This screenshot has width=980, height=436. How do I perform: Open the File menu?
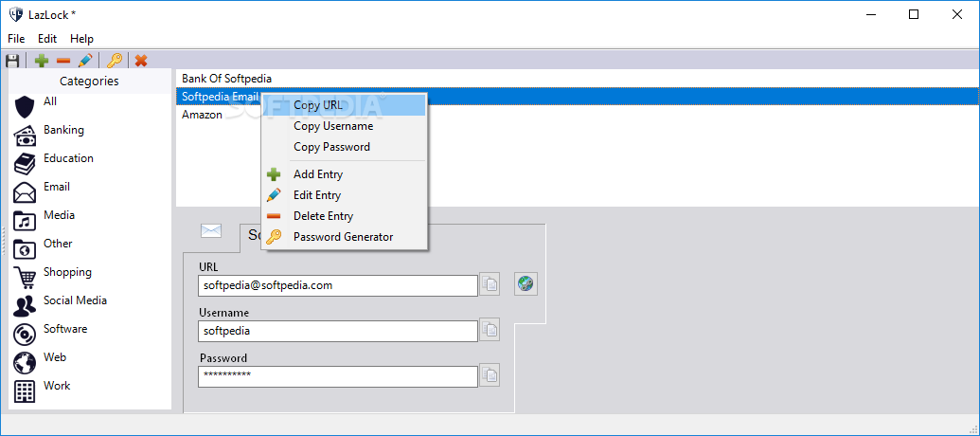click(x=16, y=39)
